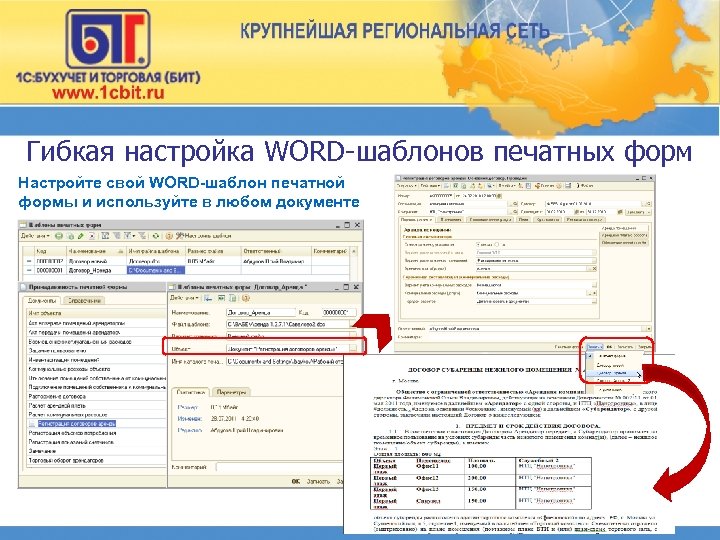
Task: Select Торговый оборот арендаторов list item
Action: pos(96,461)
